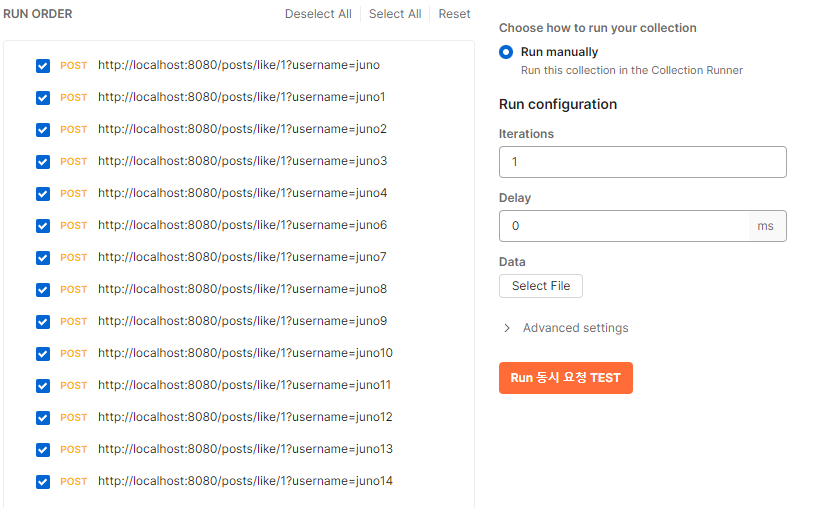The height and width of the screenshot is (508, 815).
Task: Open Select File for data
Action: [x=540, y=286]
